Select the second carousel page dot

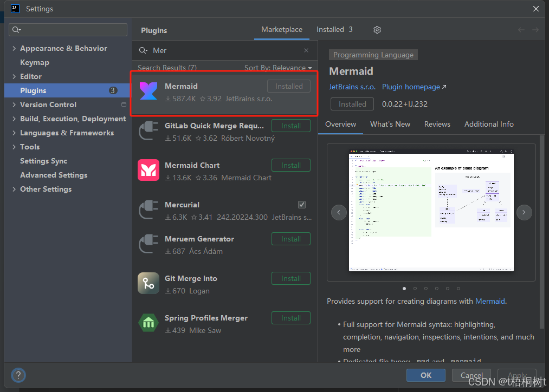click(415, 289)
